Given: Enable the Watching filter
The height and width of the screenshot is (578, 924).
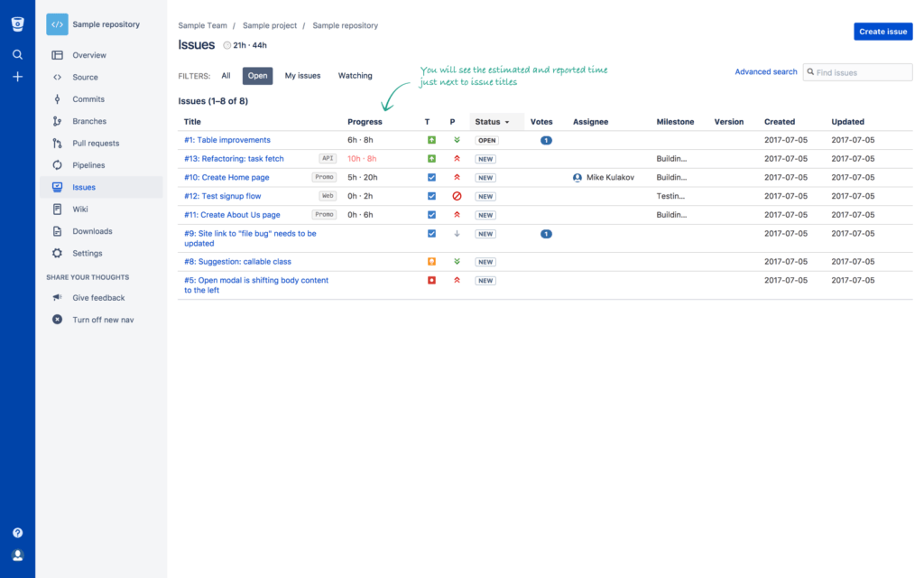Looking at the screenshot, I should click(x=355, y=76).
